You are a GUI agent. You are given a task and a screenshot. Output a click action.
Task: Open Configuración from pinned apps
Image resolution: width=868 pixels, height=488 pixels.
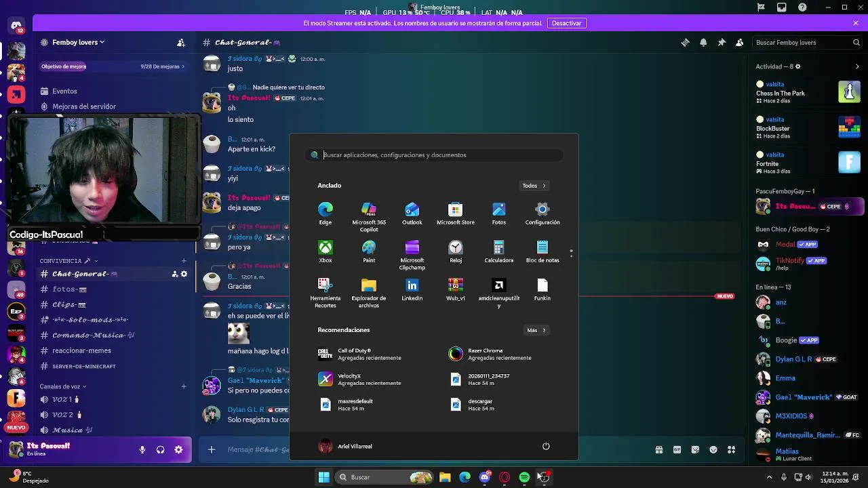pyautogui.click(x=542, y=213)
